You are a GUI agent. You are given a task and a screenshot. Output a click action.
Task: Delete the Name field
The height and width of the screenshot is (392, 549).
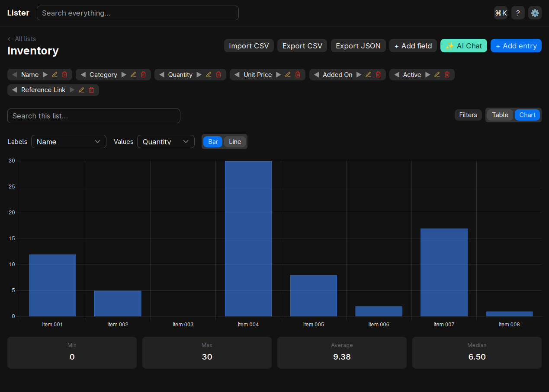pos(64,75)
